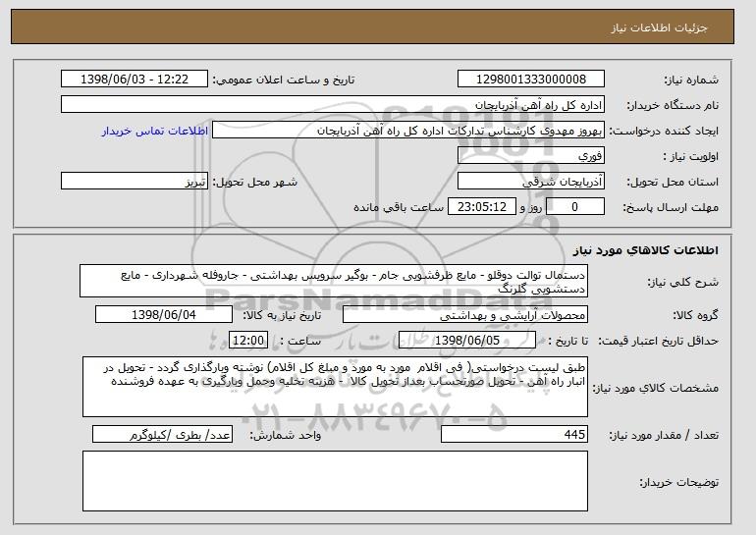Click the label شماره نیاز
756x535 pixels.
pos(691,80)
